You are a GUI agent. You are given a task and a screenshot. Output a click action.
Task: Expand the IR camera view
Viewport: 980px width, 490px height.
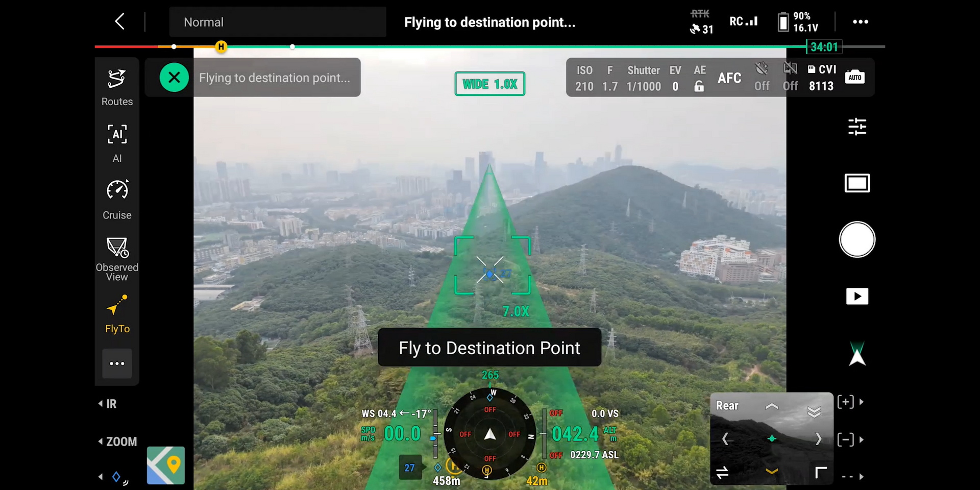(x=108, y=404)
